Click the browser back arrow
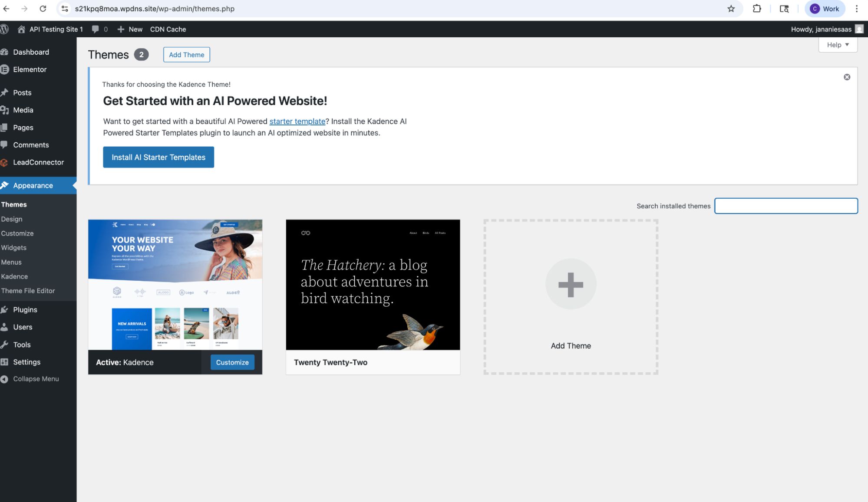The width and height of the screenshot is (868, 502). coord(6,9)
